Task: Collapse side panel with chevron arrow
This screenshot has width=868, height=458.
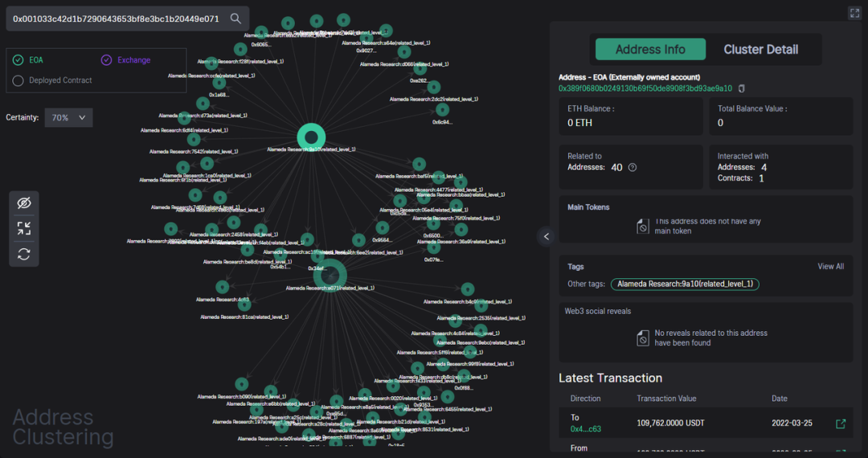Action: tap(546, 236)
